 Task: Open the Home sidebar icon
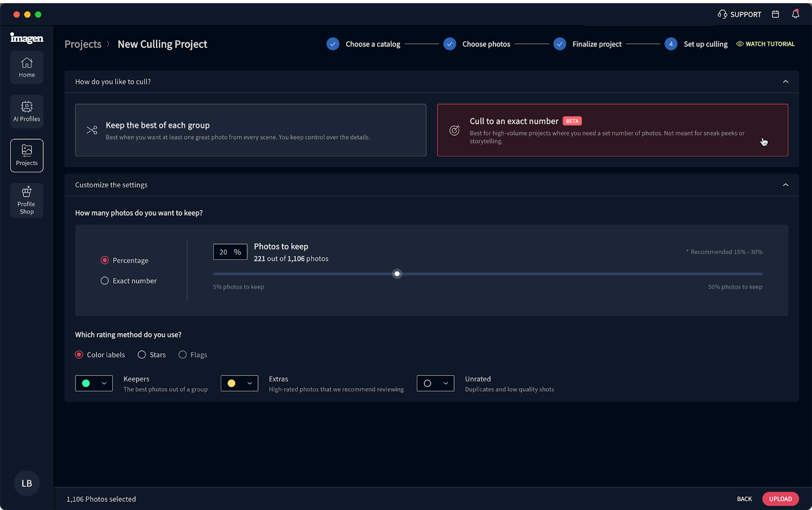pos(26,67)
